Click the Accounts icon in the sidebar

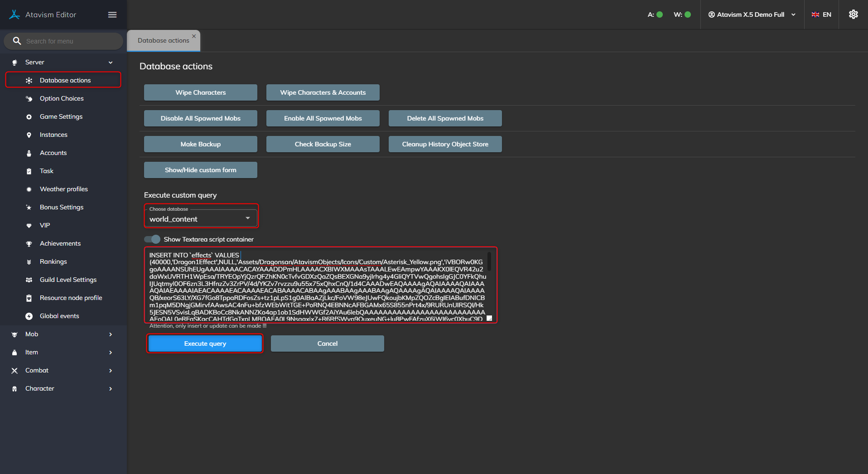pyautogui.click(x=29, y=153)
